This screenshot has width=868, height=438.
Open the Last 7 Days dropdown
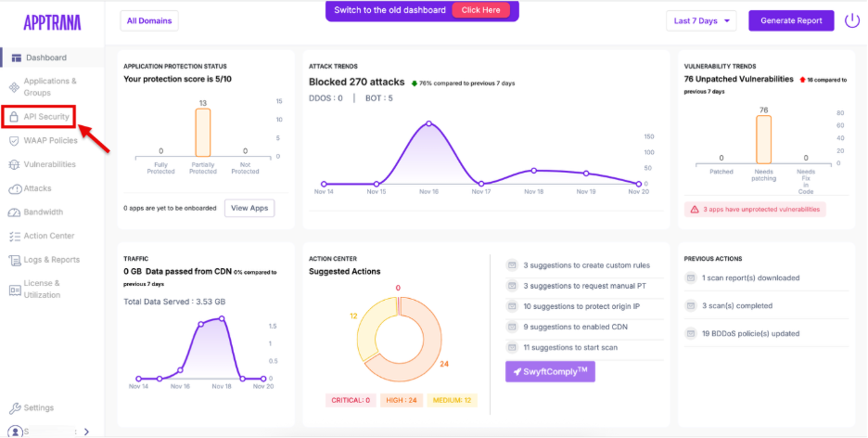point(700,20)
